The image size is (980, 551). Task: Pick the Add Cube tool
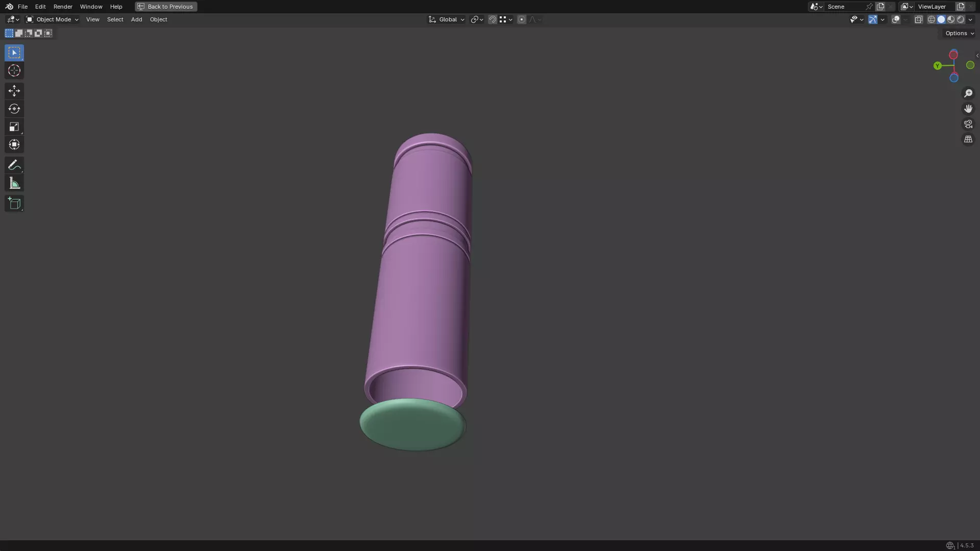[14, 204]
